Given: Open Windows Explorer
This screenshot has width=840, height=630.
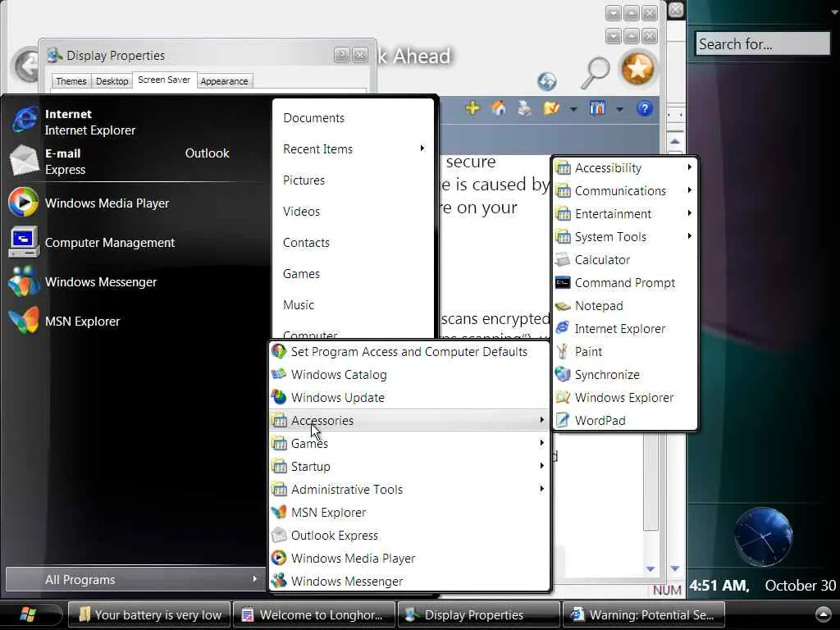Looking at the screenshot, I should pos(624,398).
